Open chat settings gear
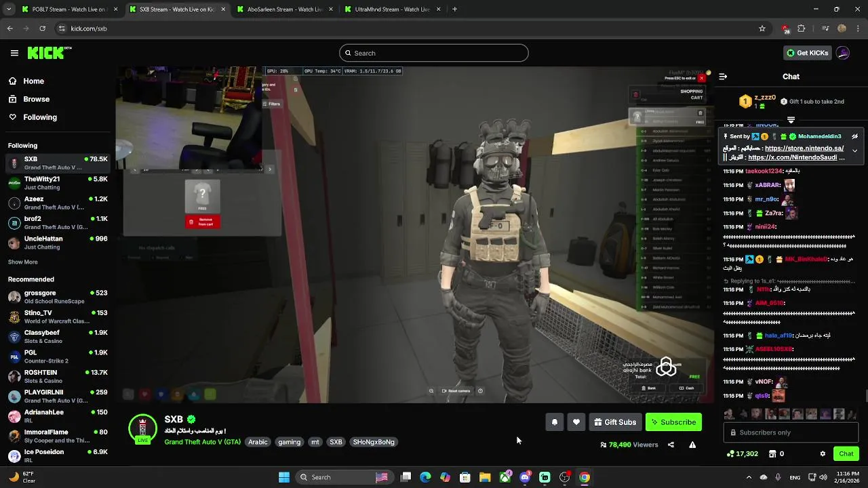This screenshot has height=488, width=868. (823, 454)
